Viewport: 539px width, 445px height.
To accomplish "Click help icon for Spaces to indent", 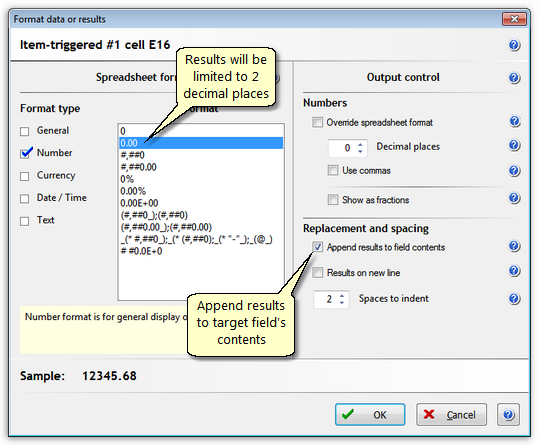I will 514,299.
